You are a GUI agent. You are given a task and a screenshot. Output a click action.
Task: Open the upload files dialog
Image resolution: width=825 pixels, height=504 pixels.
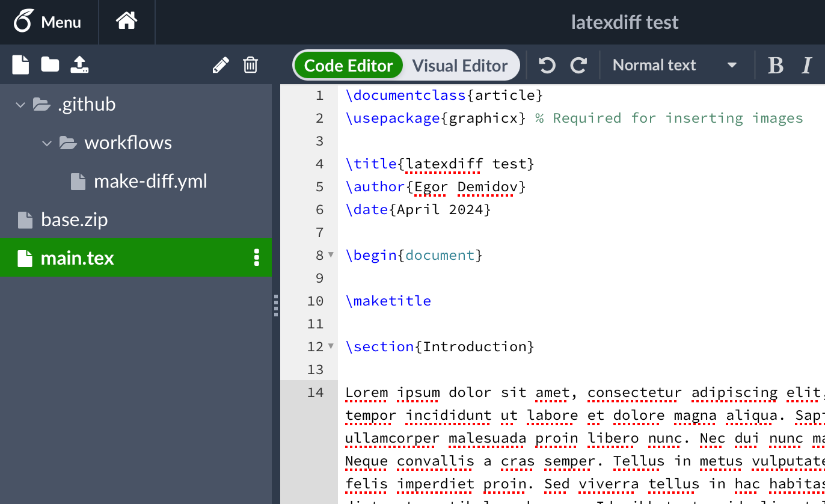click(78, 64)
